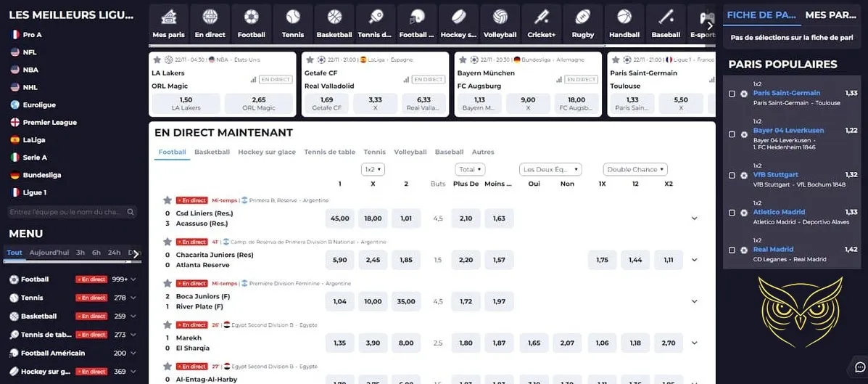The width and height of the screenshot is (868, 384).
Task: Open the Basketball icon in top sports bar
Action: [334, 17]
